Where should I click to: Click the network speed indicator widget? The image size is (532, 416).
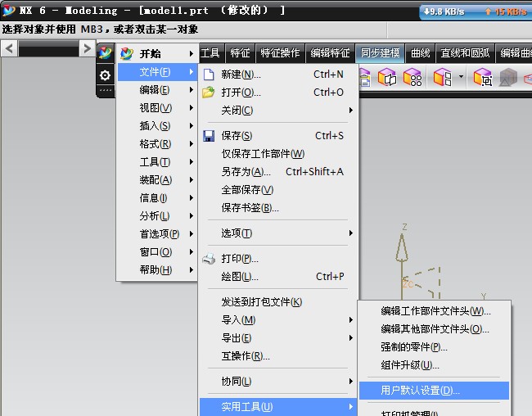pyautogui.click(x=476, y=12)
